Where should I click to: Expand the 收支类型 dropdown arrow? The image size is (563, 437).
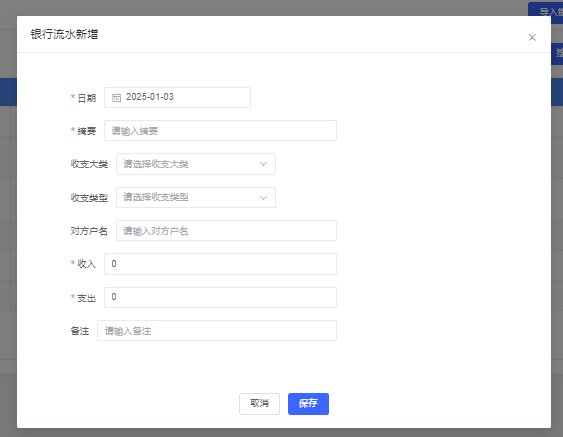tap(264, 198)
